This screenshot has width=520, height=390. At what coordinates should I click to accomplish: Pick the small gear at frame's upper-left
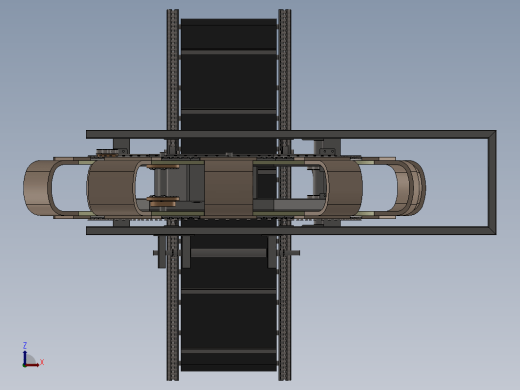click(107, 152)
